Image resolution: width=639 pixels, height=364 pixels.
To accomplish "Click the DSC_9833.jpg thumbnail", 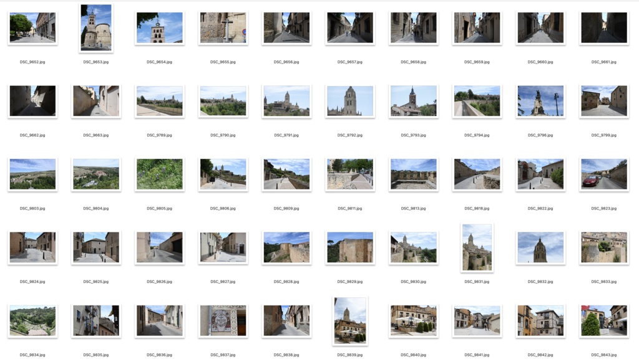I will click(x=604, y=247).
